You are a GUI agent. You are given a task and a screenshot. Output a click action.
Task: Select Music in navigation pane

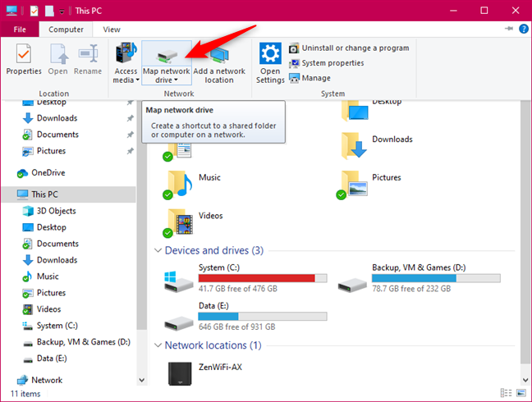tap(48, 276)
